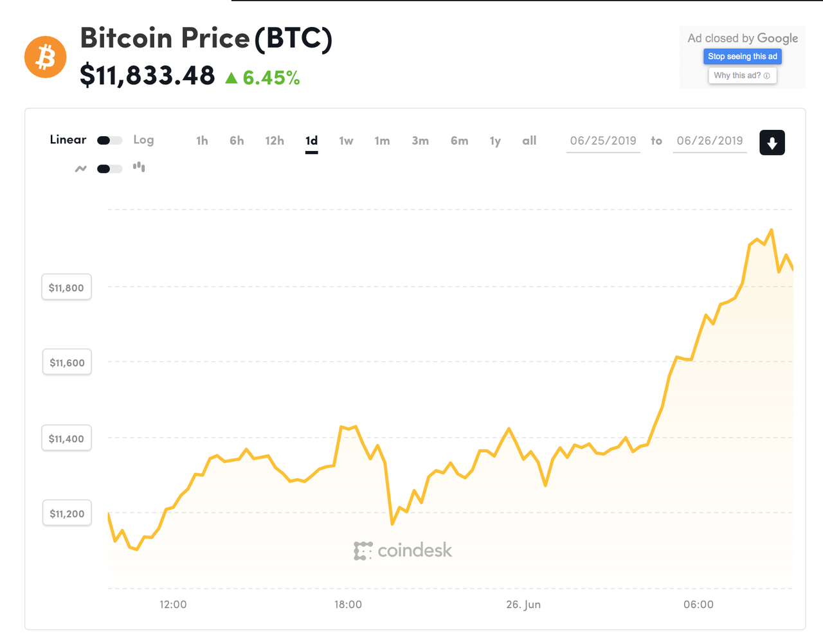Switch to the 6m chart view
823x644 pixels.
459,140
